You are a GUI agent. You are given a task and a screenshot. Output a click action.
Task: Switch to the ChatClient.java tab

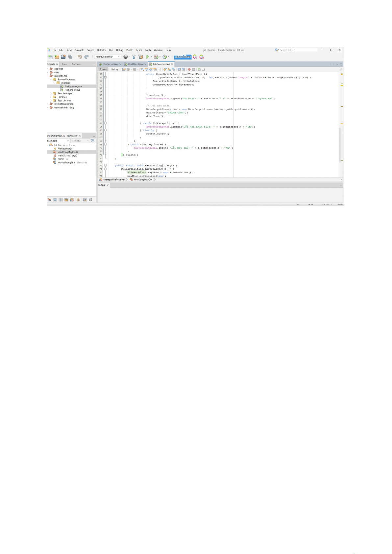point(135,64)
